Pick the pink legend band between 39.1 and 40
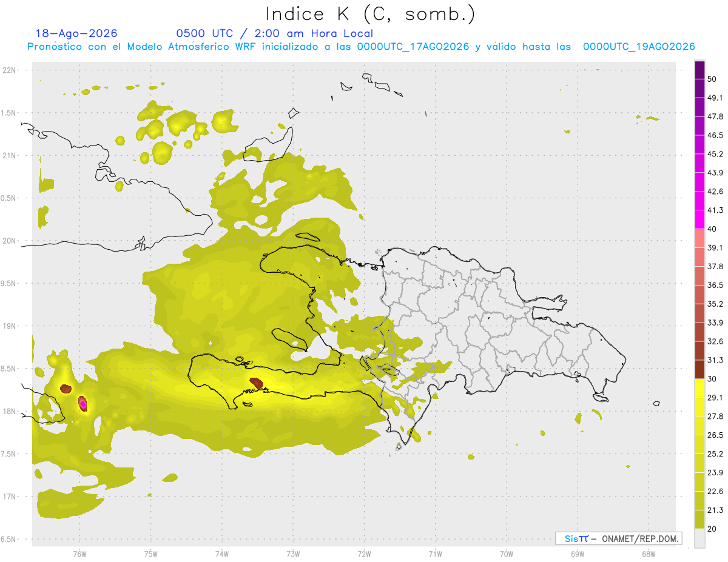Image resolution: width=728 pixels, height=562 pixels. pyautogui.click(x=699, y=238)
